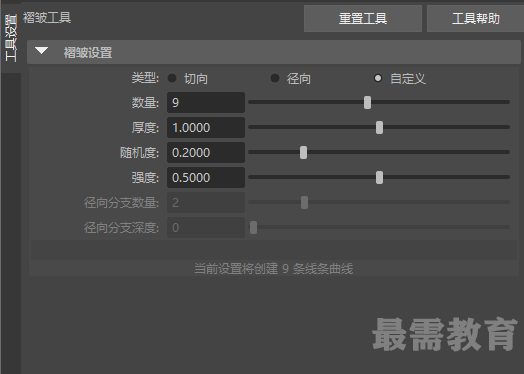Click the 厚度 input field showing 1.0000
The height and width of the screenshot is (374, 524).
206,127
